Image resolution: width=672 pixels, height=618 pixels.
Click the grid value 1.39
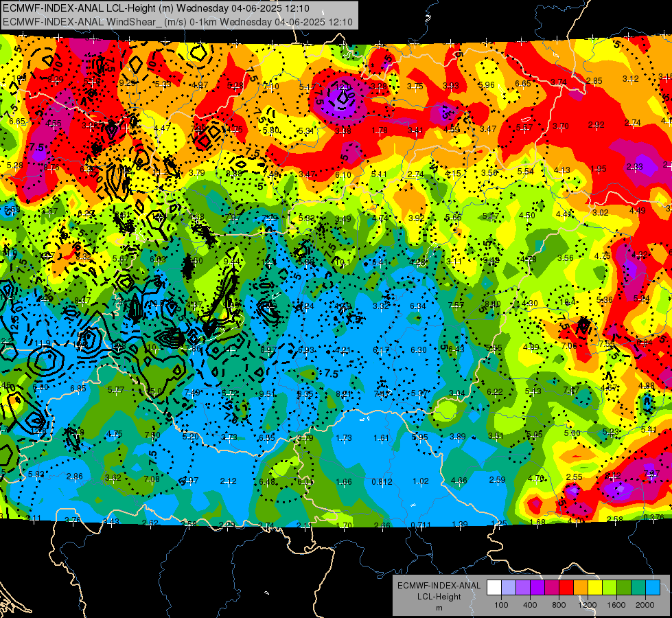tap(459, 524)
